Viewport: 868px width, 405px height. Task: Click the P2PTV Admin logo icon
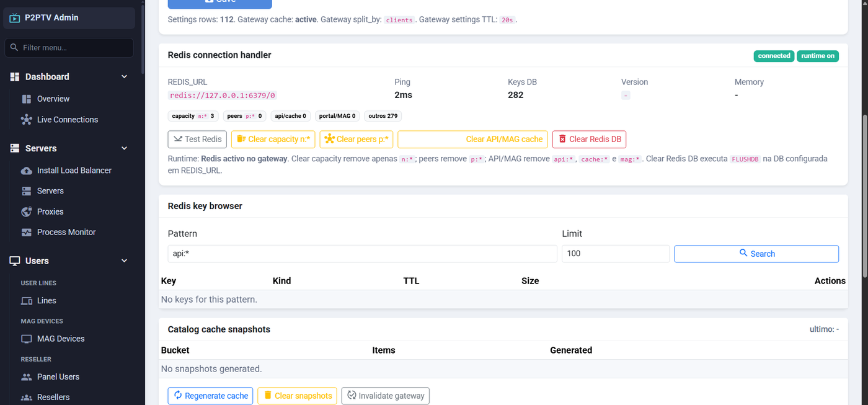pos(15,18)
